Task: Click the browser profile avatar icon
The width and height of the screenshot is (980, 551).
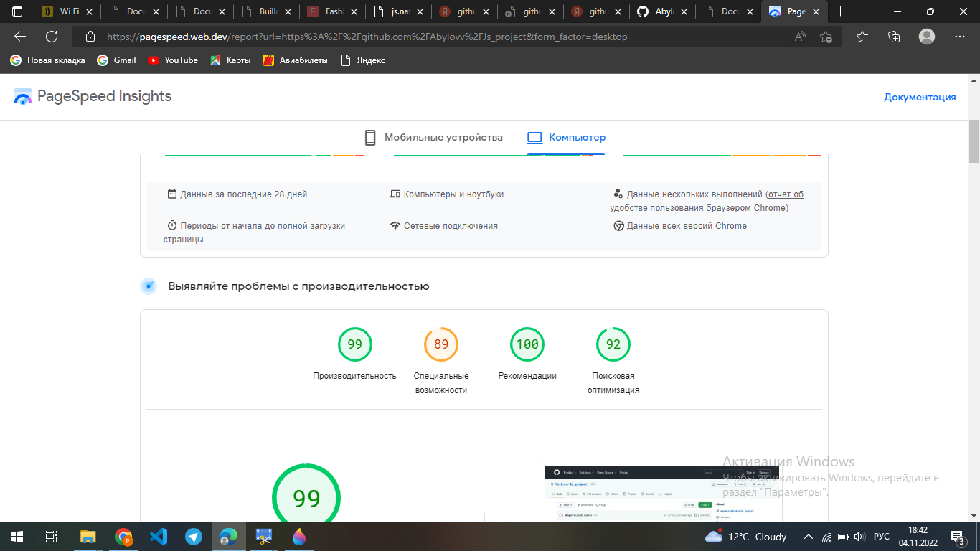Action: coord(927,37)
